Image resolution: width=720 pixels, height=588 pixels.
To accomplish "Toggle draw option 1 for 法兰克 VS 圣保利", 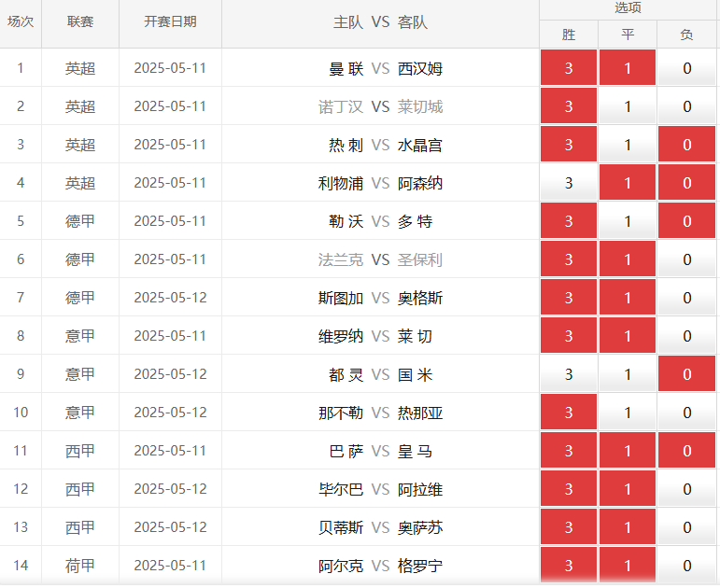I will 628,259.
